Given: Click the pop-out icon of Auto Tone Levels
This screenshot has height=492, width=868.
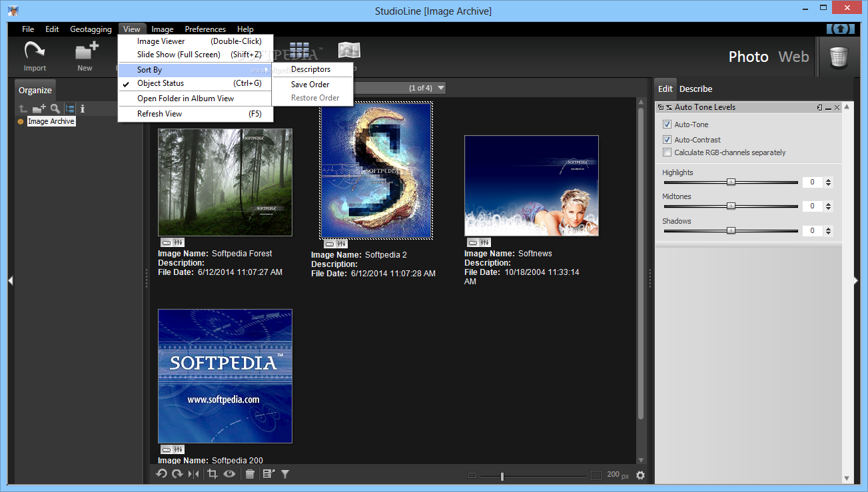Looking at the screenshot, I should (819, 107).
